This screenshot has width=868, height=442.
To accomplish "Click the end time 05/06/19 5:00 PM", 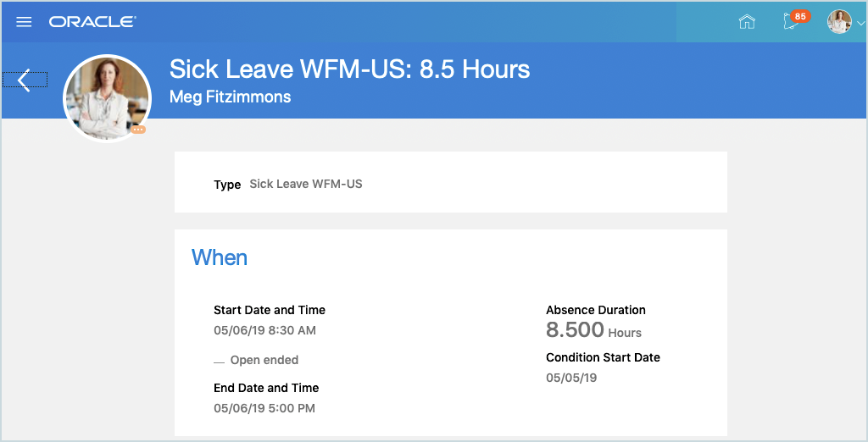I will coord(264,408).
